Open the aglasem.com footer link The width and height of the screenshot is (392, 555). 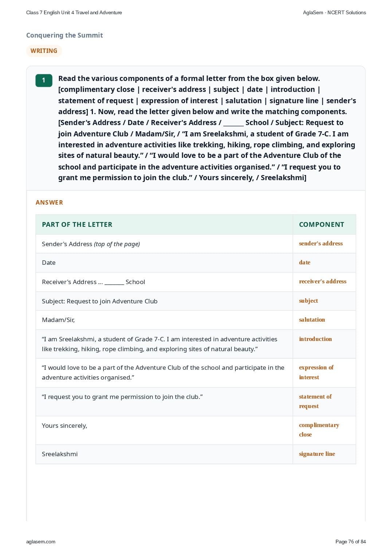tap(41, 542)
